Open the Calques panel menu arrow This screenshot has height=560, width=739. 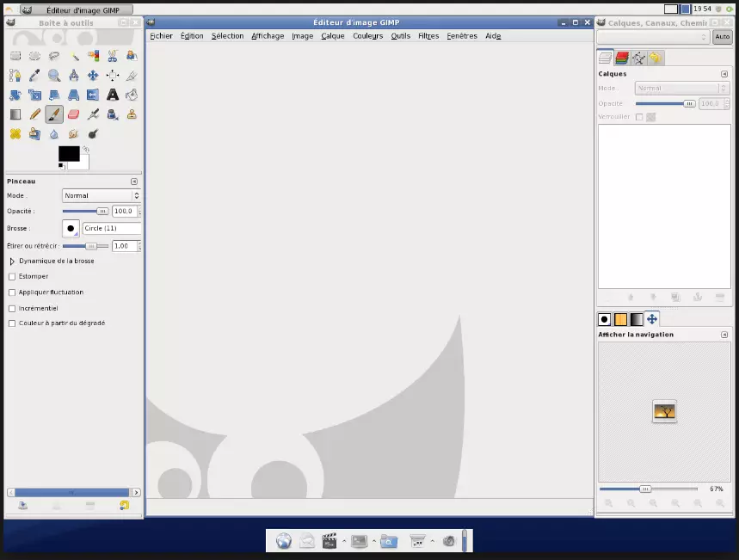(724, 74)
